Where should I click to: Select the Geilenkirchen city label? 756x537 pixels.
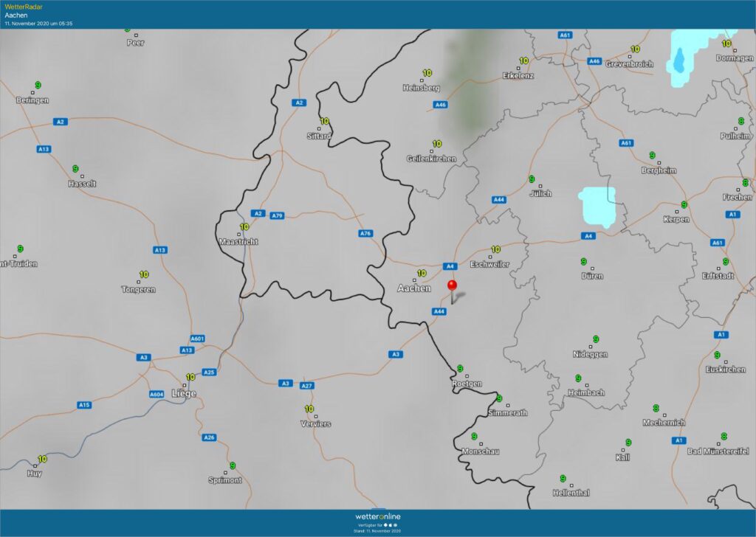point(431,159)
